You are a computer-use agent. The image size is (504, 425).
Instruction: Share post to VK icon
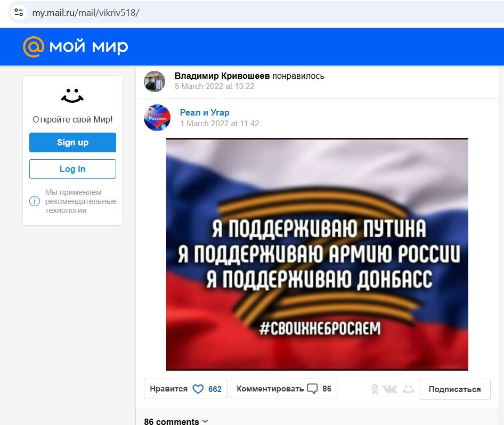(390, 389)
